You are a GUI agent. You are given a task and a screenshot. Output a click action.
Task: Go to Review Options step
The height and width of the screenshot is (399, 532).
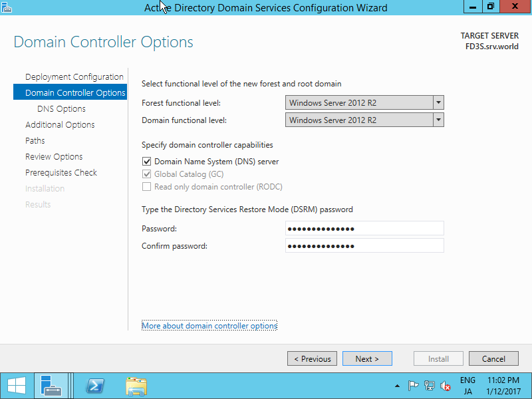[54, 156]
